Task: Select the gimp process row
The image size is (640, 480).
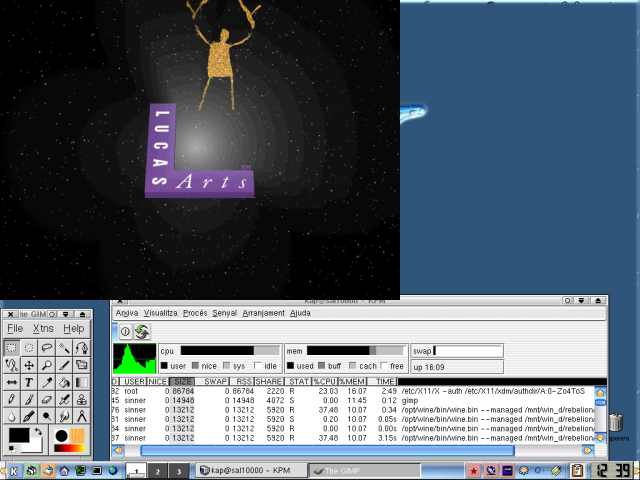Action: click(353, 400)
